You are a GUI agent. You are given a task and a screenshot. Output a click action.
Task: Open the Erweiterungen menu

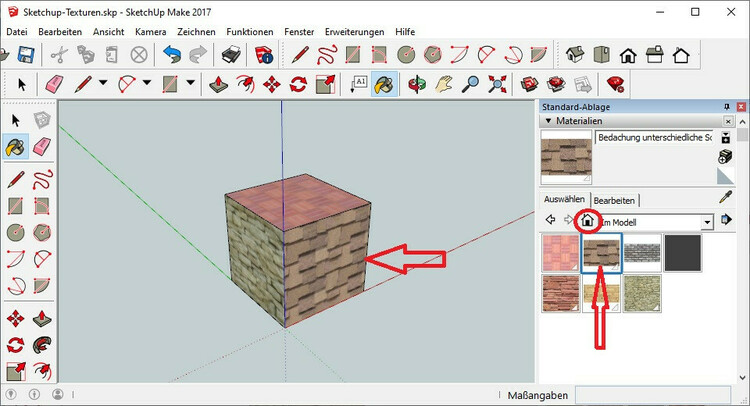(x=354, y=32)
